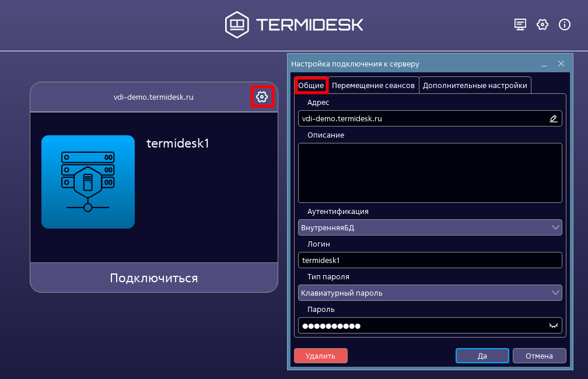Image resolution: width=588 pixels, height=379 pixels.
Task: Open server card settings gear icon
Action: tap(262, 97)
